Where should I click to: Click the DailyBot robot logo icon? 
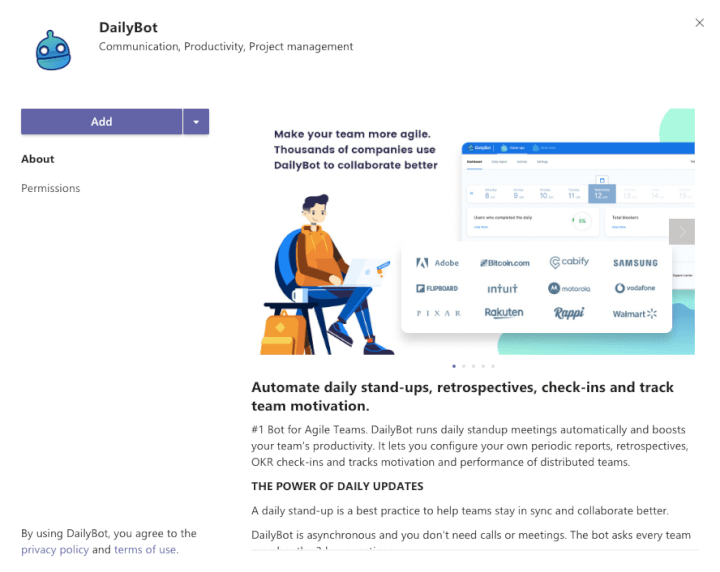53,50
